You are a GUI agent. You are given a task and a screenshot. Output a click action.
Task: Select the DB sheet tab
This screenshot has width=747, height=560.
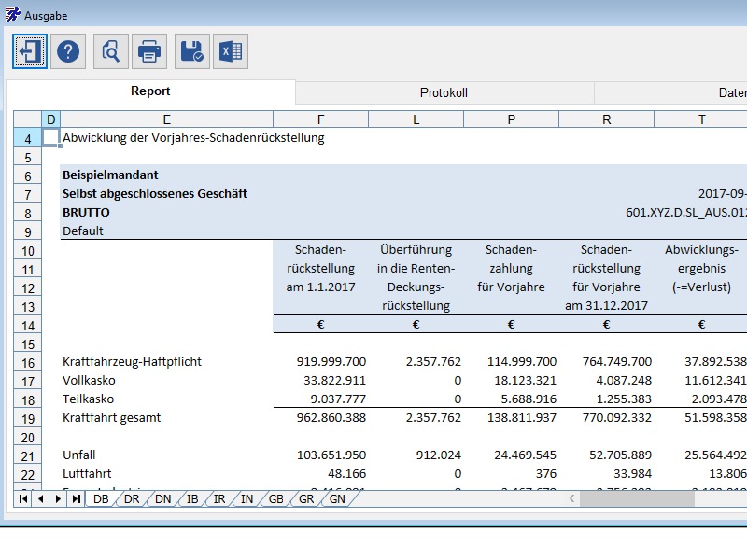click(x=101, y=499)
